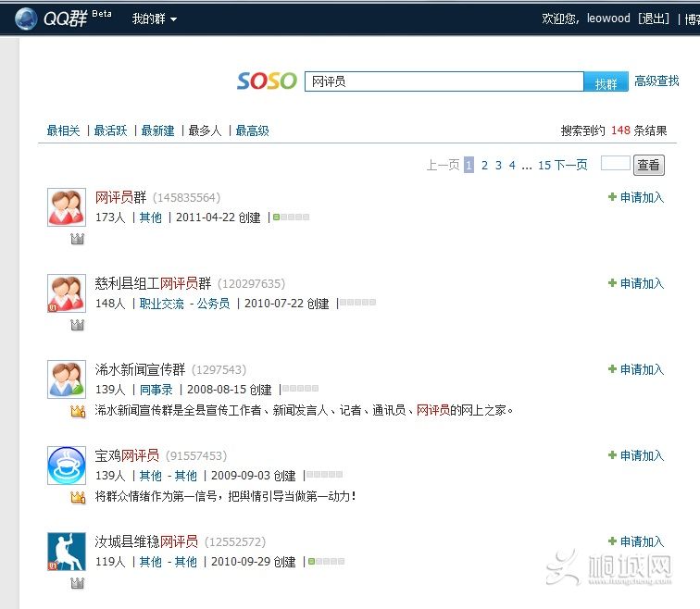Sort results by 最新建

coord(157,131)
